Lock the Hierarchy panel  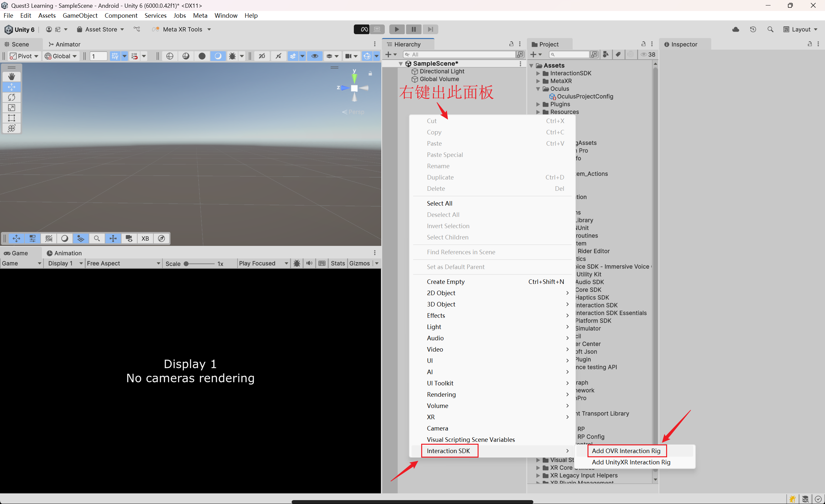tap(511, 44)
